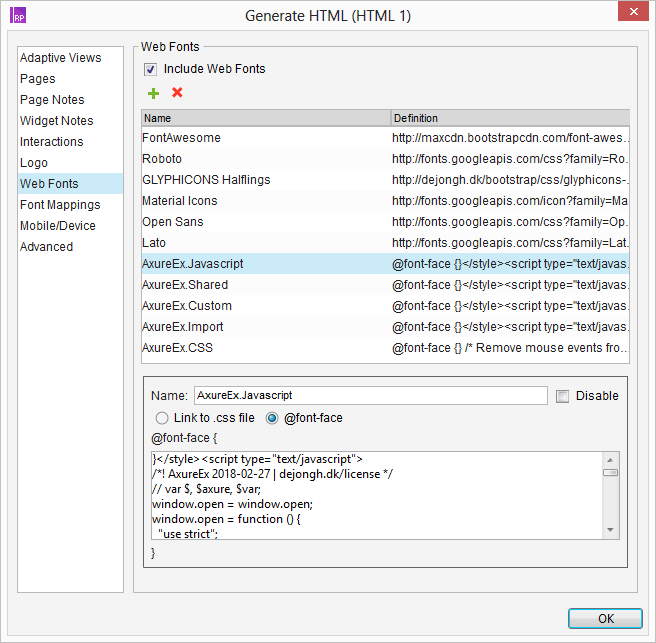Select Link to .css file option

click(x=161, y=418)
